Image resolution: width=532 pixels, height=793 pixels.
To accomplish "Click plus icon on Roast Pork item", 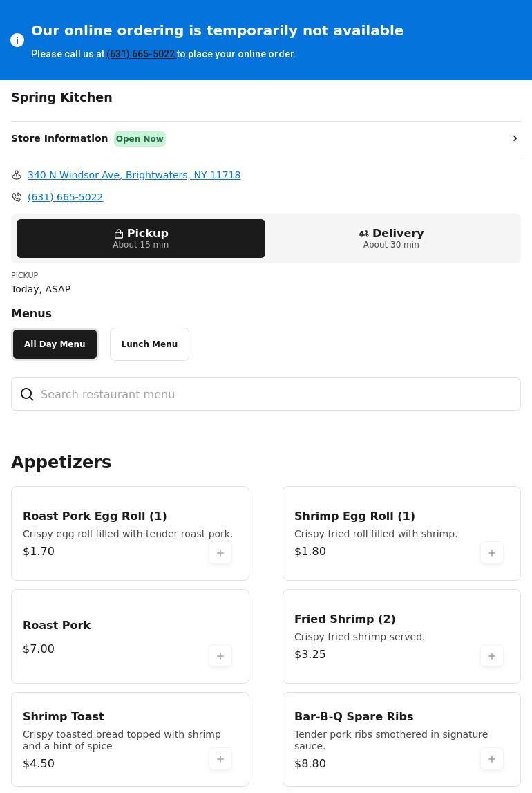I will [x=220, y=656].
